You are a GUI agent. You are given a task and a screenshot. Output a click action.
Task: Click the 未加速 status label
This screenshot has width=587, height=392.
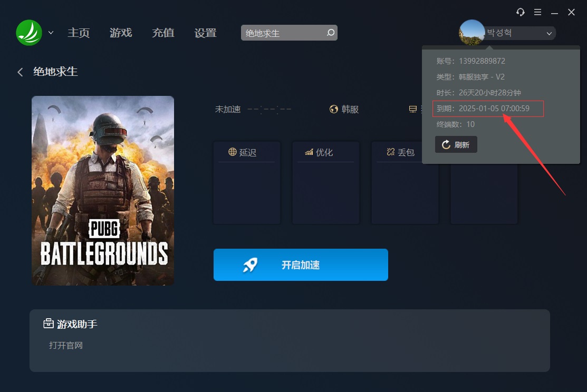(x=228, y=109)
